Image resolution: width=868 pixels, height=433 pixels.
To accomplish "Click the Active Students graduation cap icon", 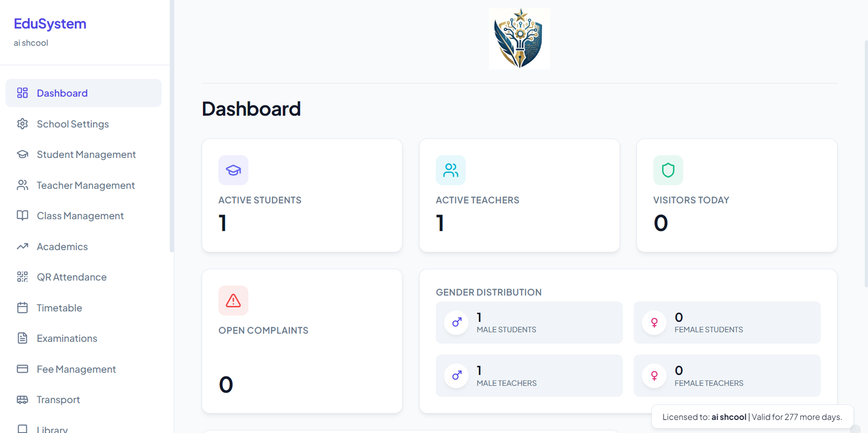I will [233, 170].
